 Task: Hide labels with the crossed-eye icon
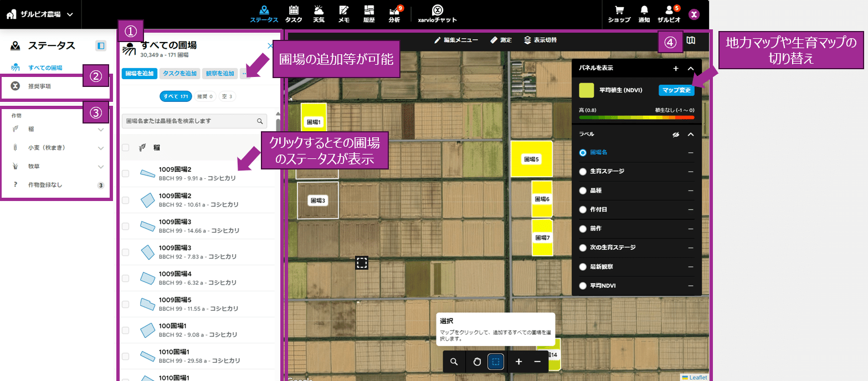tap(676, 135)
